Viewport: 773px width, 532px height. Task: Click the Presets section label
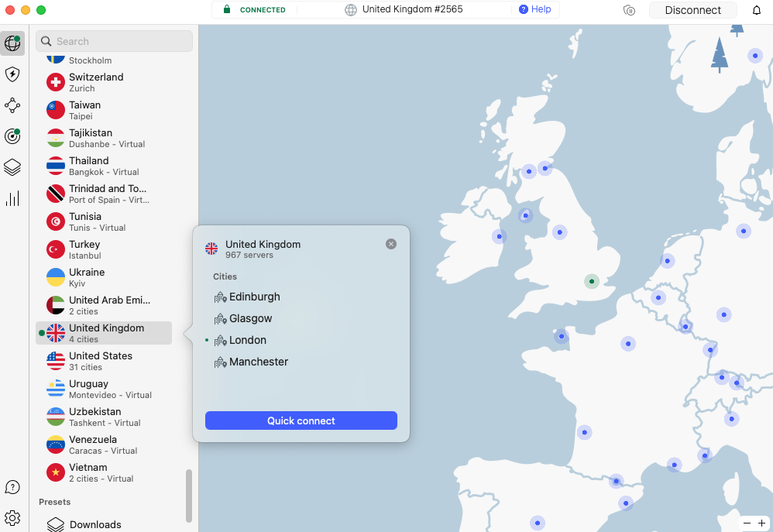tap(55, 502)
